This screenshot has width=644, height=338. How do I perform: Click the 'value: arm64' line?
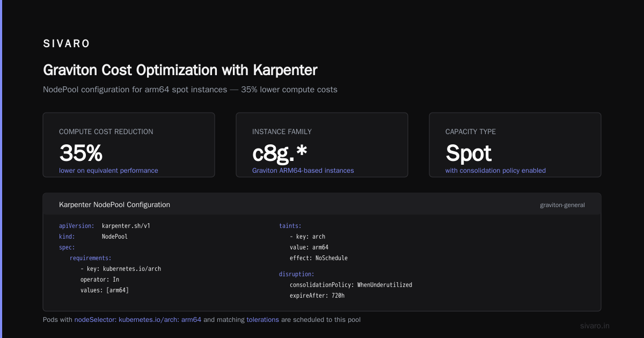tap(309, 247)
